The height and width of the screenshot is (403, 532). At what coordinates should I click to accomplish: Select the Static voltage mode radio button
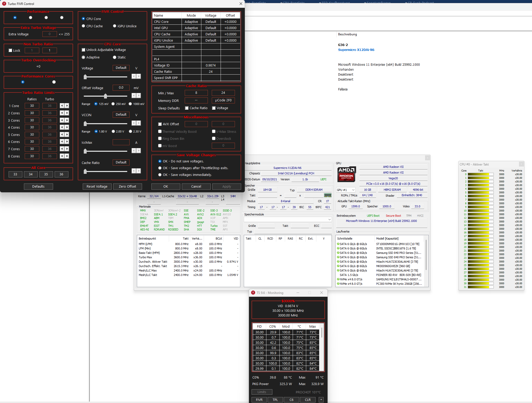pyautogui.click(x=115, y=57)
